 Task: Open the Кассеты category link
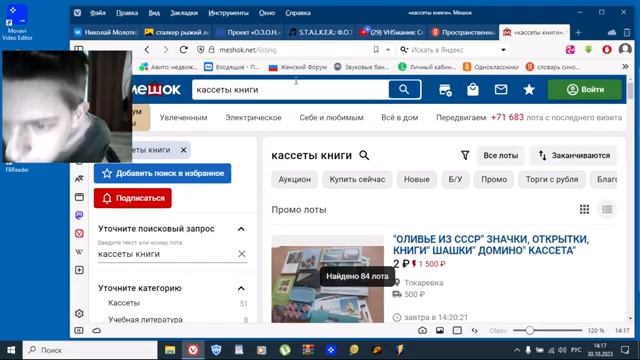(124, 303)
